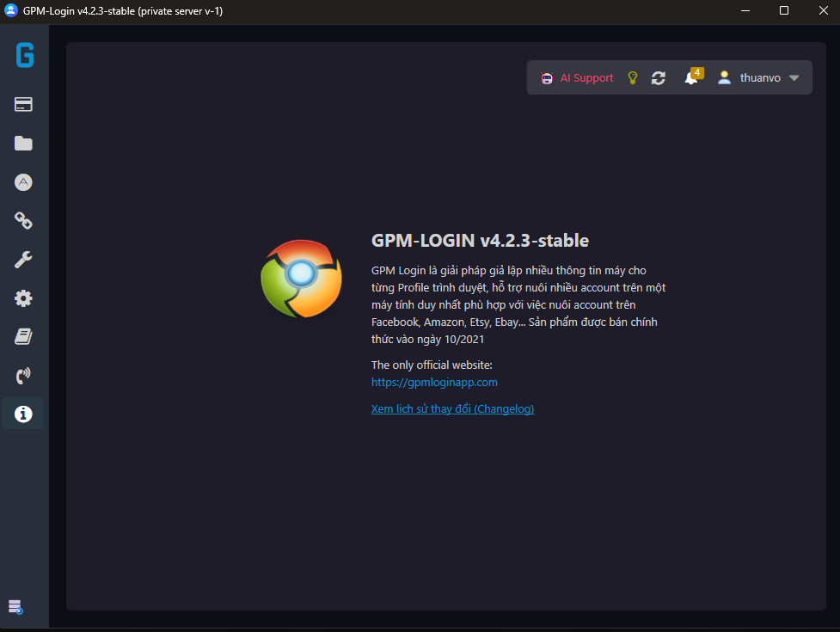The image size is (840, 632).
Task: Open the wrench tools icon in the sidebar
Action: 23,260
